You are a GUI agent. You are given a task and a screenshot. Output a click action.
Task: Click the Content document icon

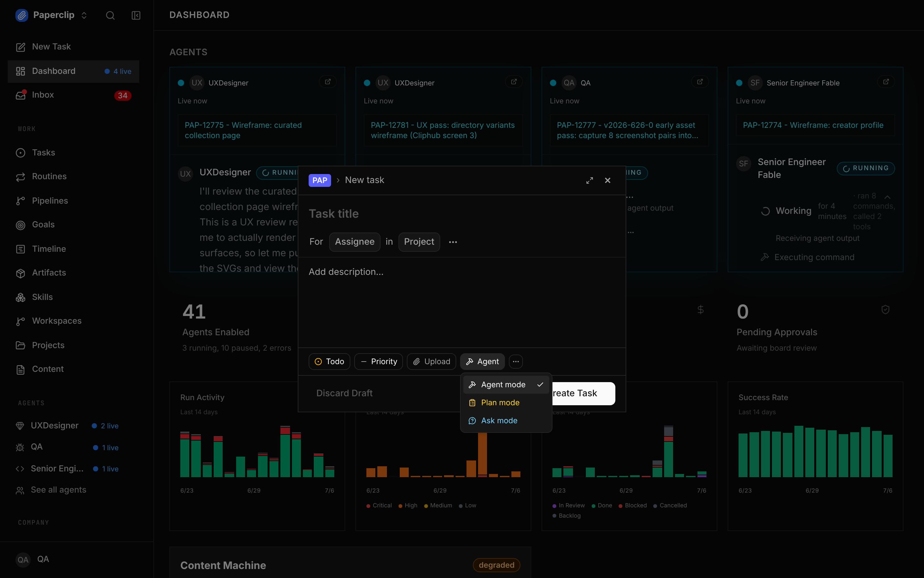(x=21, y=369)
